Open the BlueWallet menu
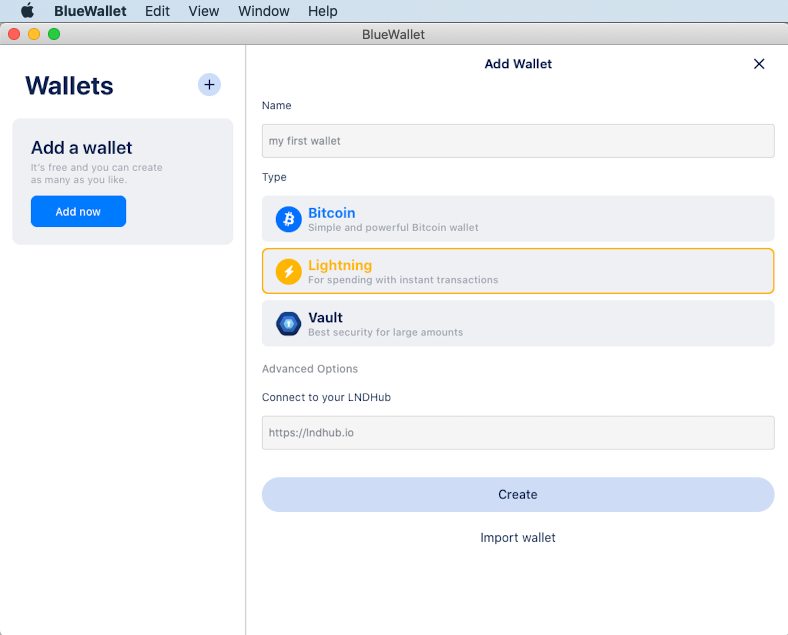 click(90, 11)
